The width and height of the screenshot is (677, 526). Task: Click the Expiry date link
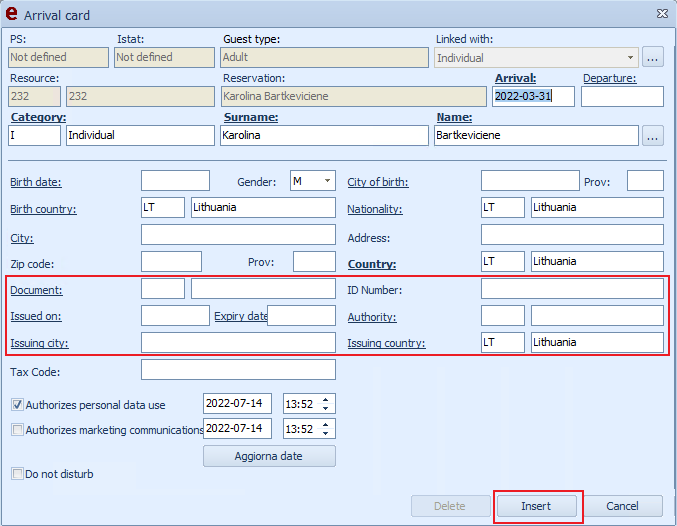[x=241, y=316]
